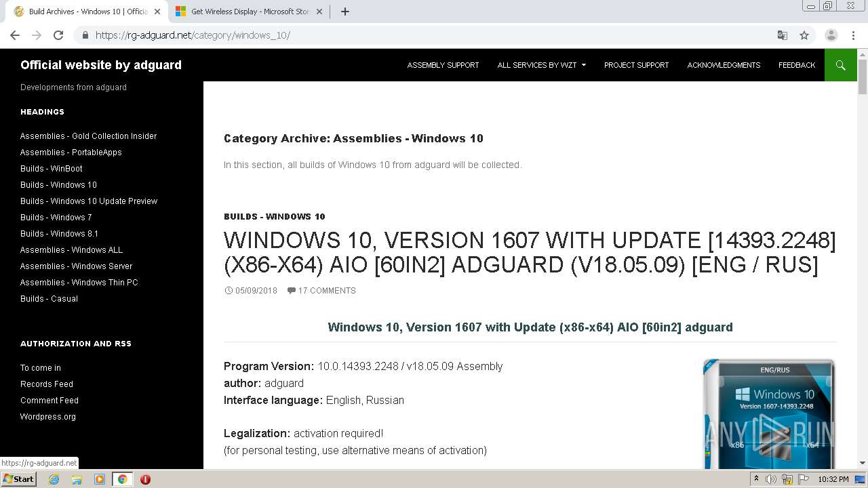Open Acknowledgments menu item
The height and width of the screenshot is (488, 868).
724,65
